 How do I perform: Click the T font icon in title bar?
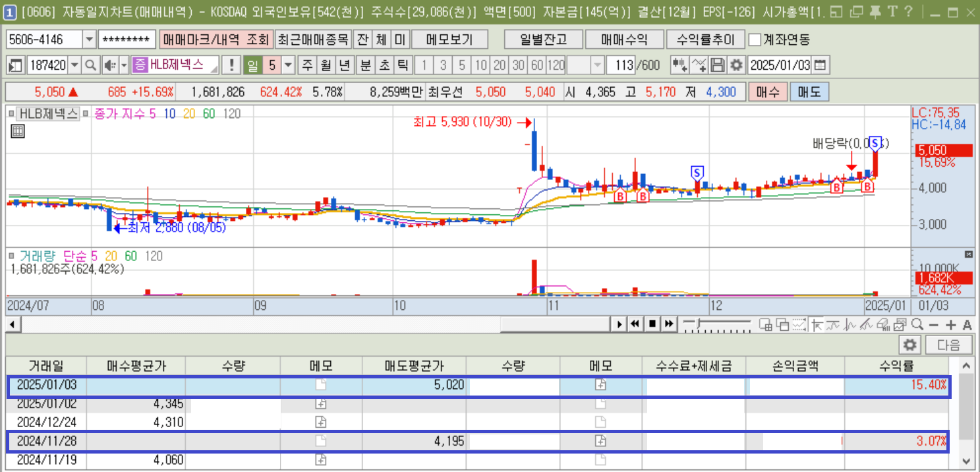(x=892, y=11)
